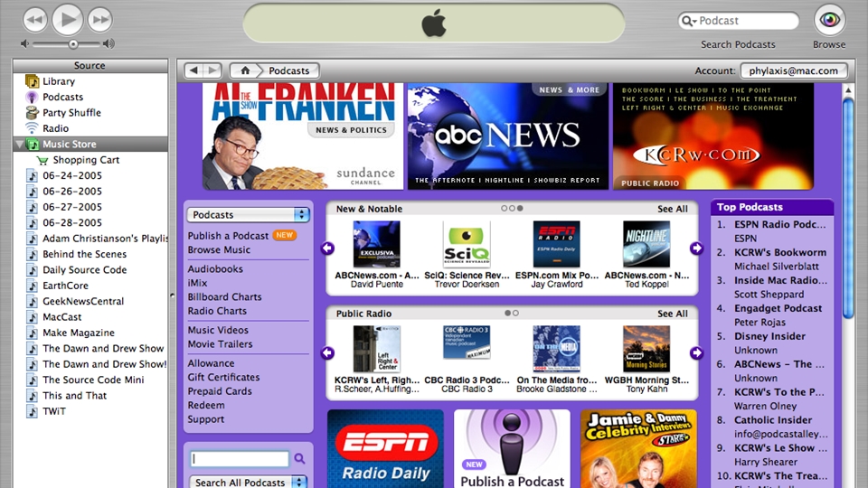Open the Al Franken Show banner
The width and height of the screenshot is (868, 488).
pos(303,136)
